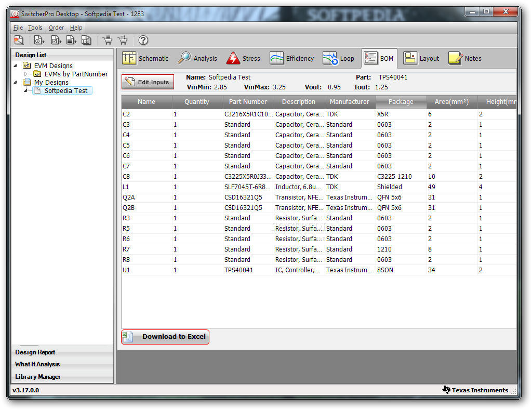
Task: Sort by the Name column header
Action: click(x=147, y=101)
